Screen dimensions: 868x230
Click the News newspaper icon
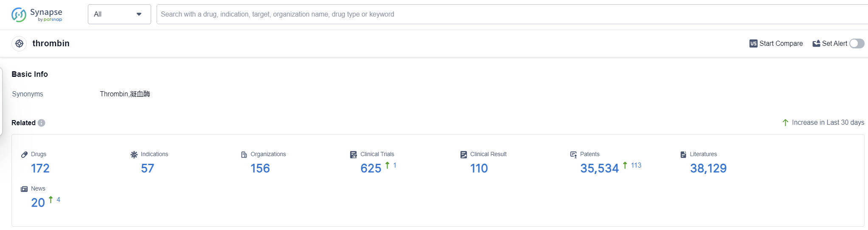(24, 189)
